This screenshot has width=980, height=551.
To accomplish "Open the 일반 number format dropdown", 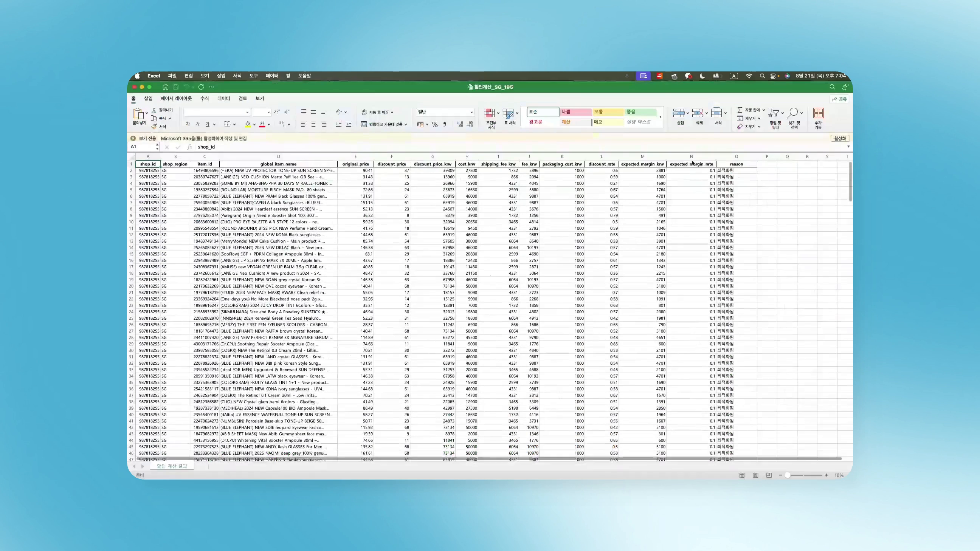I will (472, 112).
